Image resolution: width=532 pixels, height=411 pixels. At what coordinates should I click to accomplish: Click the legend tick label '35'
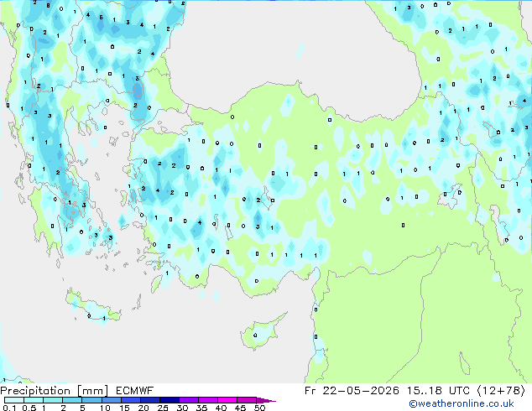(202, 408)
